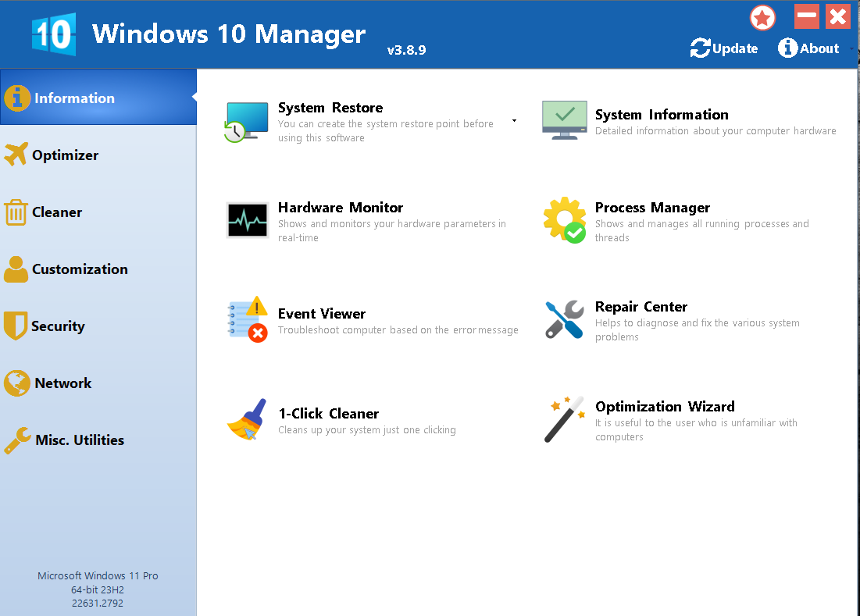Open the System Information monitor icon
Screen dimensions: 860x616
tap(565, 120)
